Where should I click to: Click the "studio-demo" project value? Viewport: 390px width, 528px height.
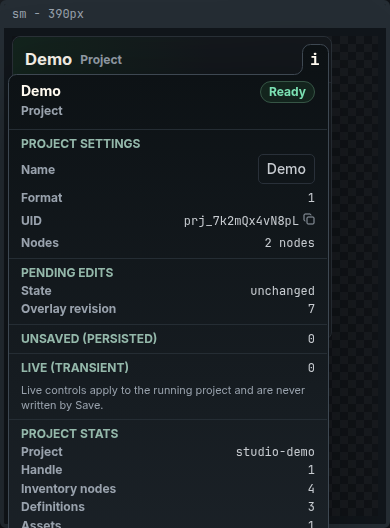tap(275, 452)
